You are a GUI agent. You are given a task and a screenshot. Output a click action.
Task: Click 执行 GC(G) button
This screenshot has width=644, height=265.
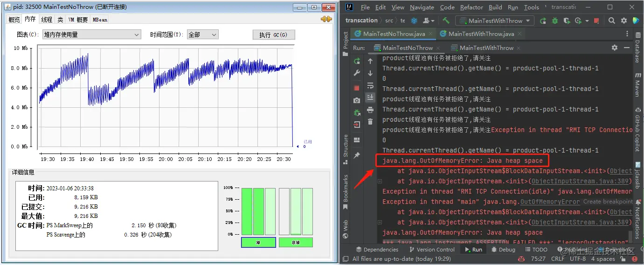click(274, 35)
